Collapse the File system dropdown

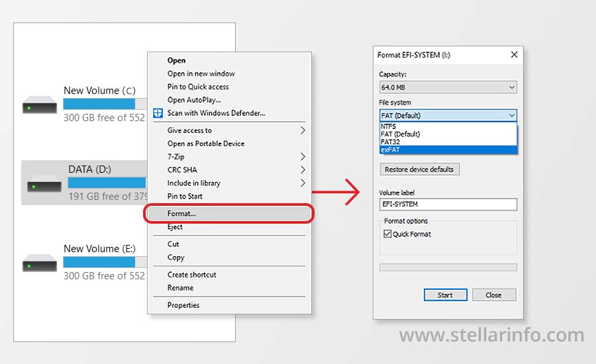[511, 115]
